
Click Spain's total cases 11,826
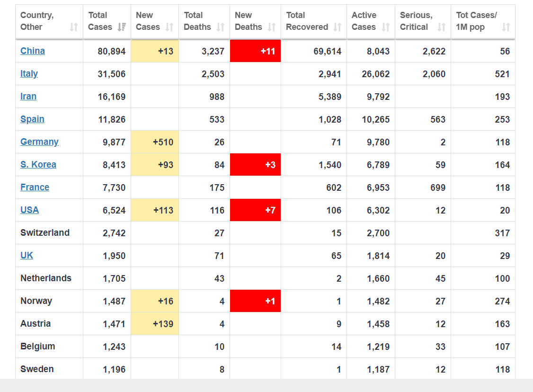pyautogui.click(x=112, y=120)
